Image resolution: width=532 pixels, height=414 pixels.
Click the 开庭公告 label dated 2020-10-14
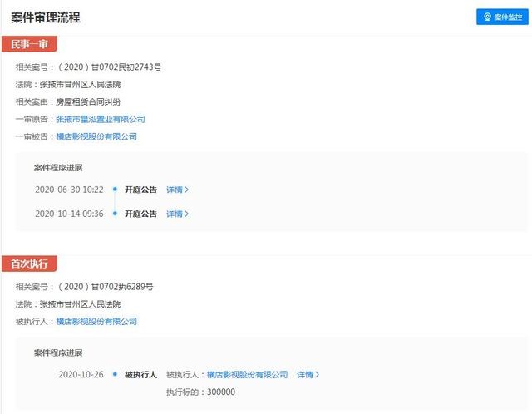(140, 214)
